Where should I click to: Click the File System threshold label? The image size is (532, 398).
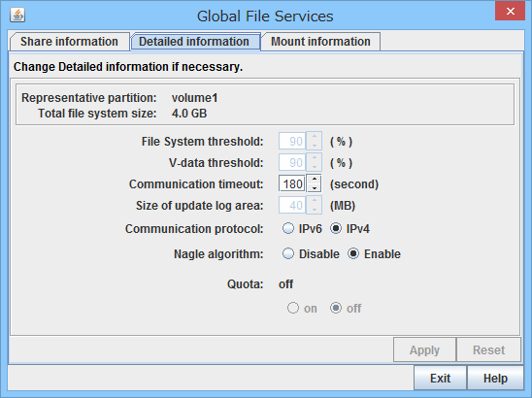[x=202, y=142]
